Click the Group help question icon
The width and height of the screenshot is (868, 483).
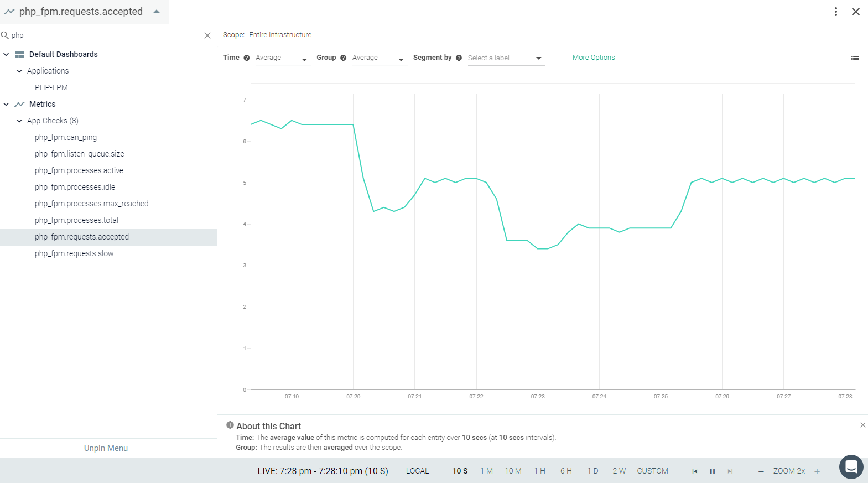tap(343, 58)
